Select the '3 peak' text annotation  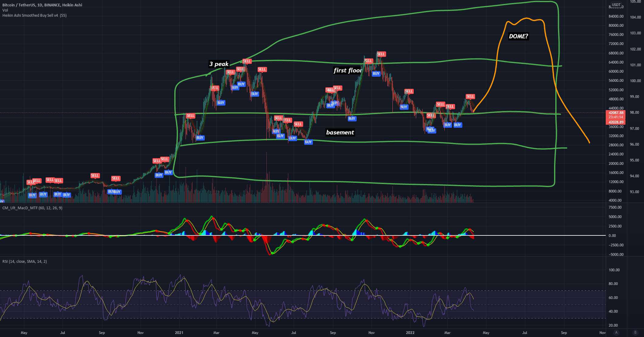pos(219,64)
